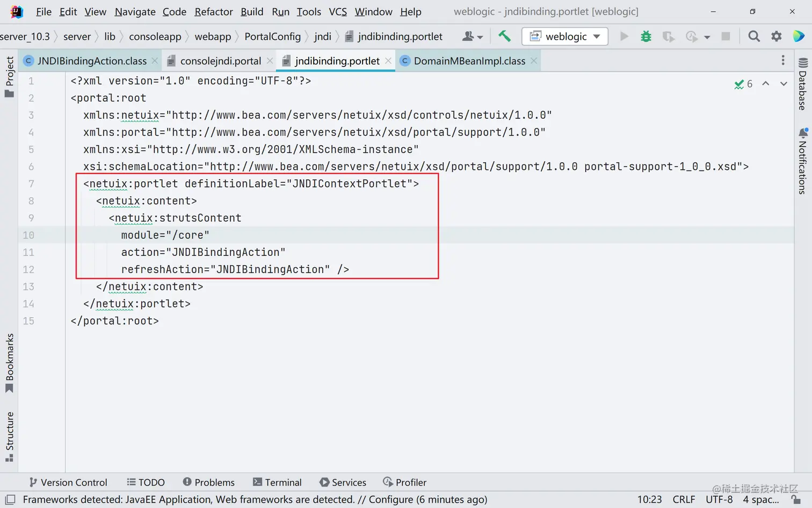The width and height of the screenshot is (812, 508).
Task: Click the Build project hammer icon
Action: pos(504,36)
